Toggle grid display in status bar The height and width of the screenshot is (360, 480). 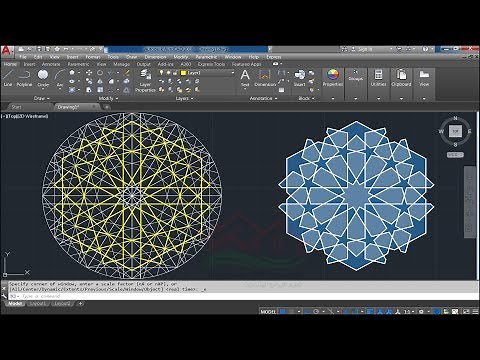coord(283,312)
